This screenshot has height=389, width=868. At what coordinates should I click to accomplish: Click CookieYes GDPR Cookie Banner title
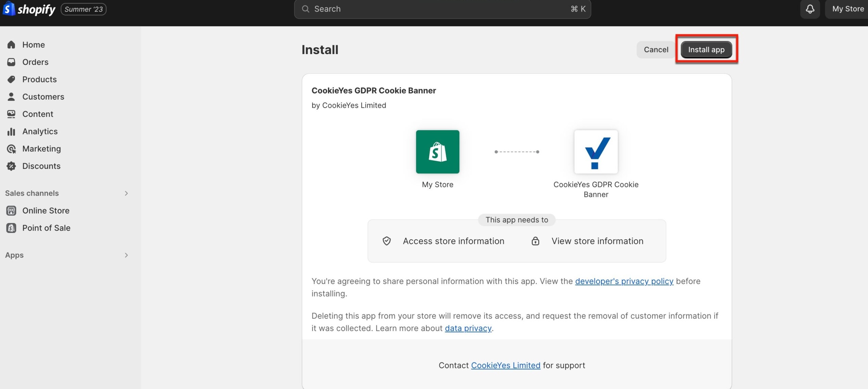[374, 90]
